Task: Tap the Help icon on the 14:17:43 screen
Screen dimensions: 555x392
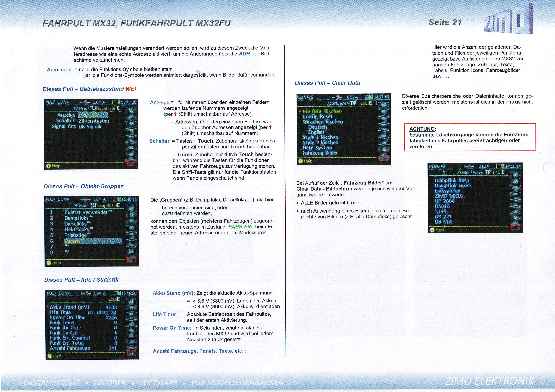Action: pyautogui.click(x=300, y=161)
